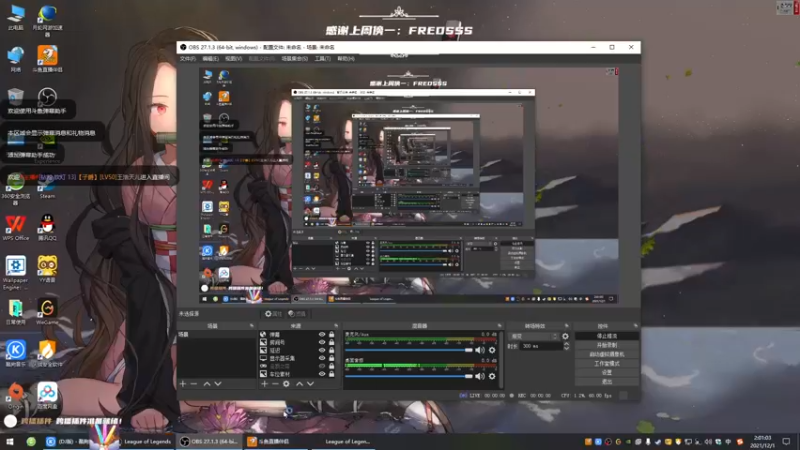Click the Exit button in Controls
This screenshot has height=450, width=800.
607,382
